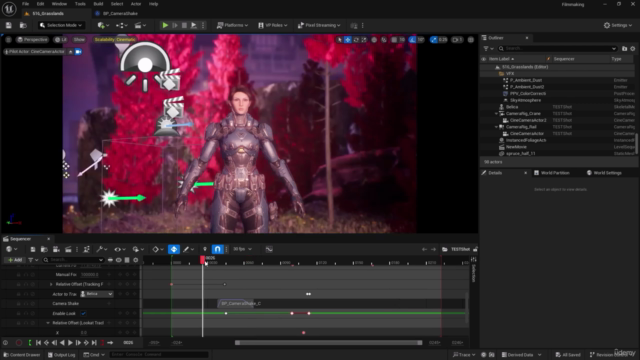Toggle the Sequencer auto-key button
This screenshot has height=360, width=640.
(x=174, y=249)
